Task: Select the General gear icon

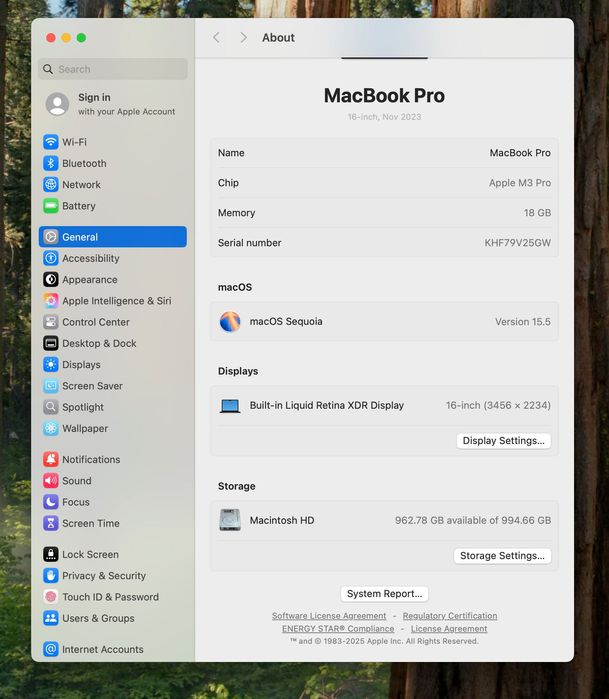Action: (51, 237)
